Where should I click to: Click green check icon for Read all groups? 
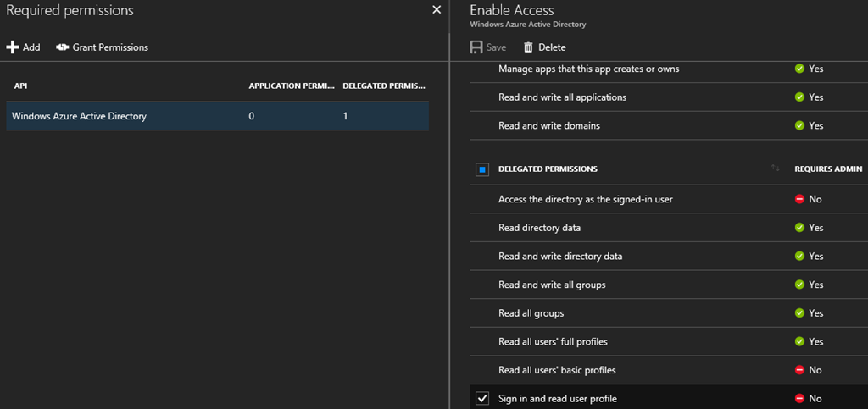(x=799, y=313)
